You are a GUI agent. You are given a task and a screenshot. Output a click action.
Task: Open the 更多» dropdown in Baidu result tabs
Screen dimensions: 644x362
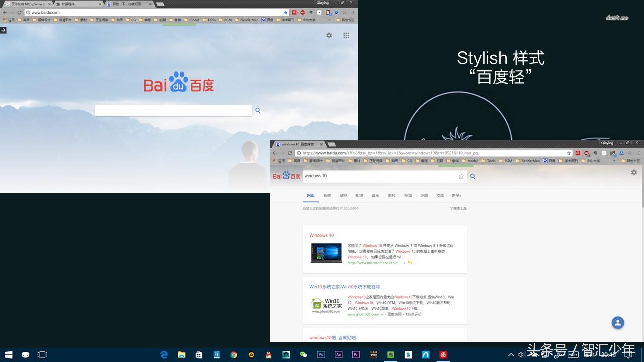tap(456, 195)
